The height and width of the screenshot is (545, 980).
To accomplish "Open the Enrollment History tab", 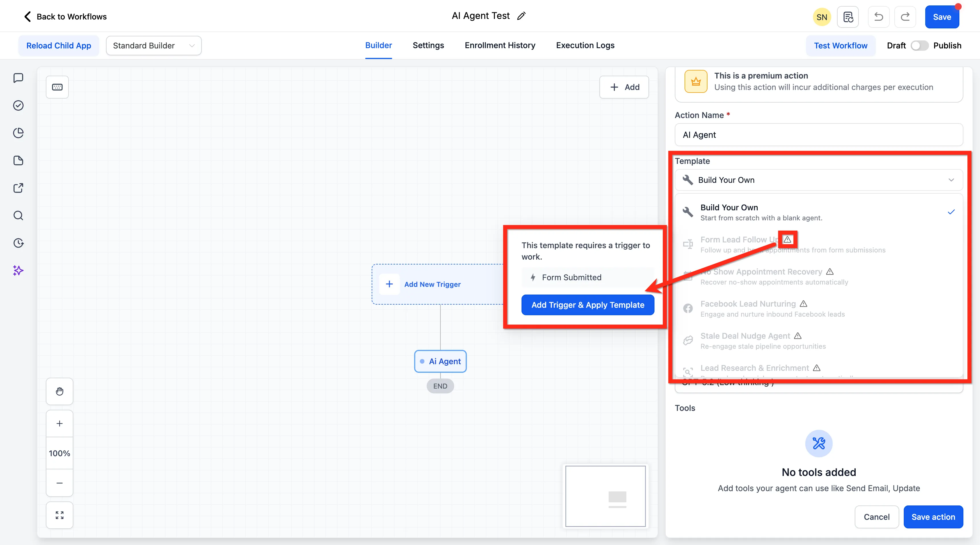I will 500,45.
